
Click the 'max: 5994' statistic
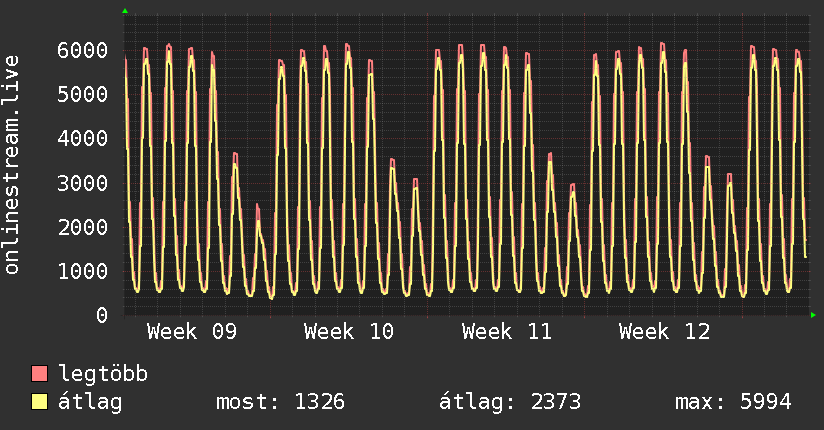point(733,402)
